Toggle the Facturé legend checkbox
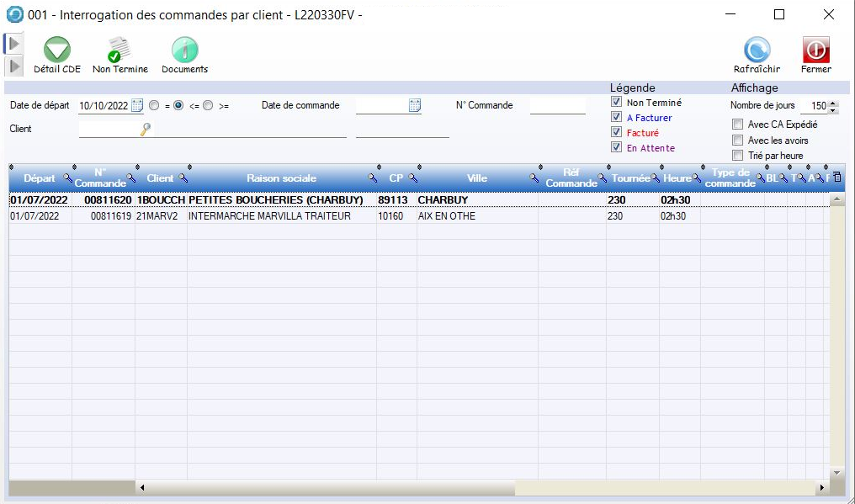 pyautogui.click(x=617, y=133)
